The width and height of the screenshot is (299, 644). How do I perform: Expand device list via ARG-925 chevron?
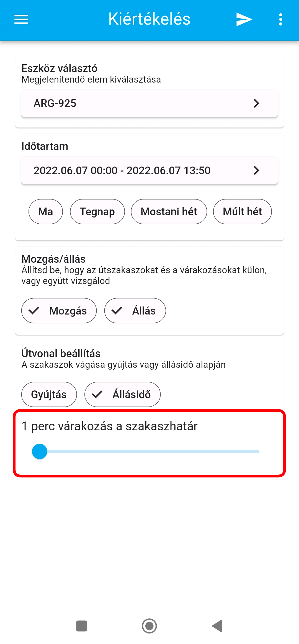[257, 103]
